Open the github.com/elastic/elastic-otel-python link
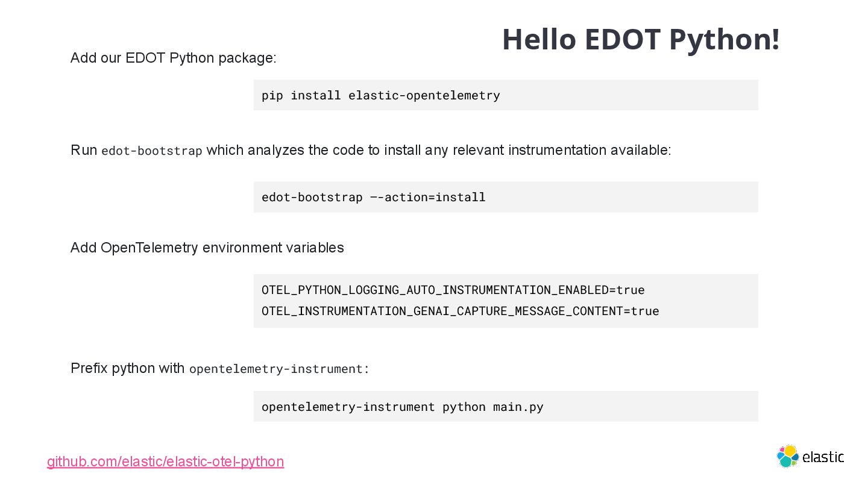This screenshot has height=488, width=868. click(165, 461)
